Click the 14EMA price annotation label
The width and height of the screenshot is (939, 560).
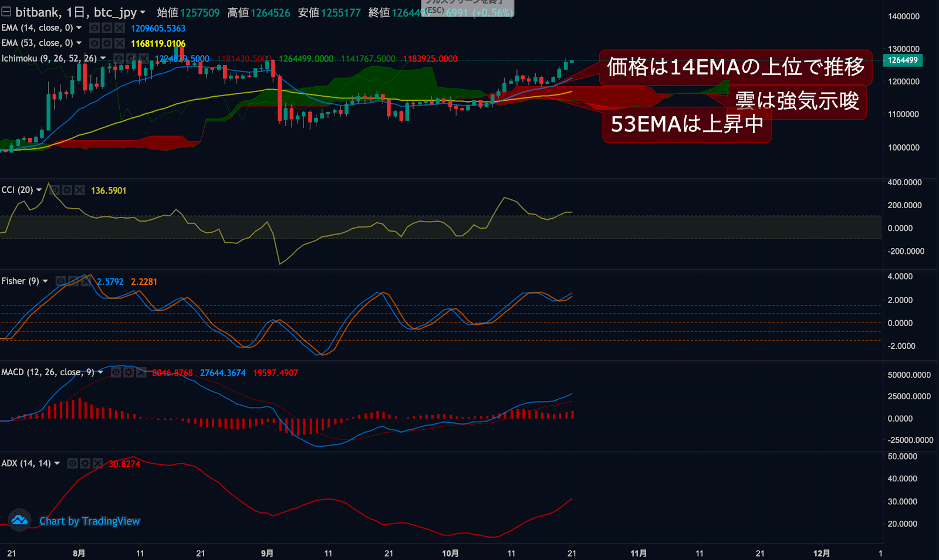(735, 67)
